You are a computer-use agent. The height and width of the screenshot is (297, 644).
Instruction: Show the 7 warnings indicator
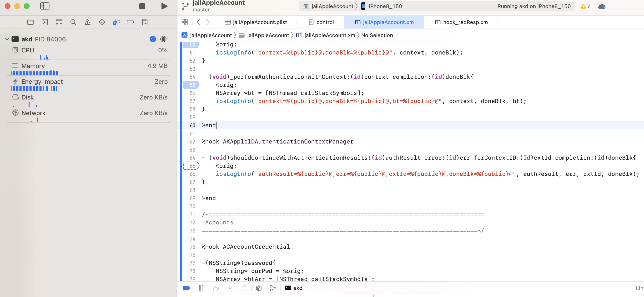585,6
